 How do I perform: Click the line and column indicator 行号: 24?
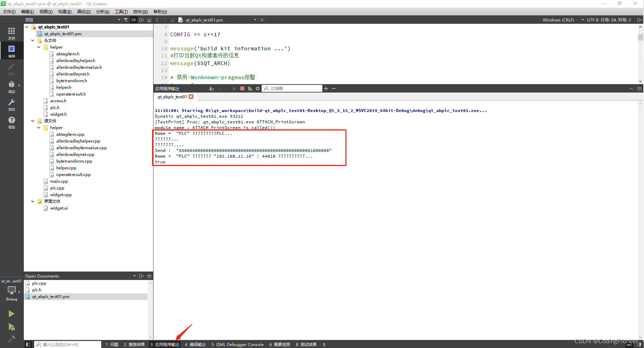[x=616, y=20]
